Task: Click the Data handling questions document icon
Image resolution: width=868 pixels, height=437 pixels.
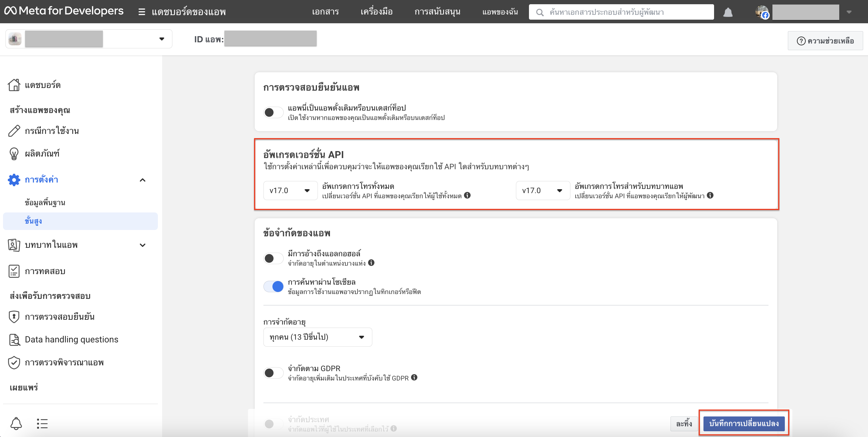Action: click(x=14, y=339)
